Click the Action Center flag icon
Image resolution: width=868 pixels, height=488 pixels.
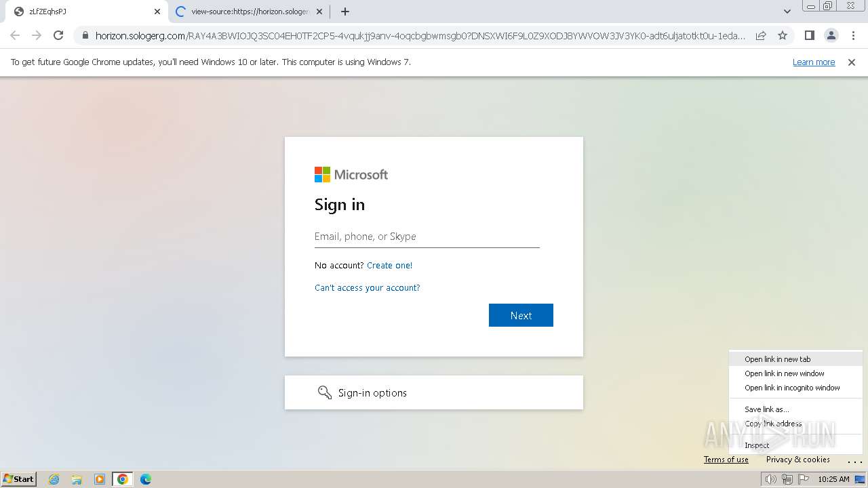(x=804, y=479)
